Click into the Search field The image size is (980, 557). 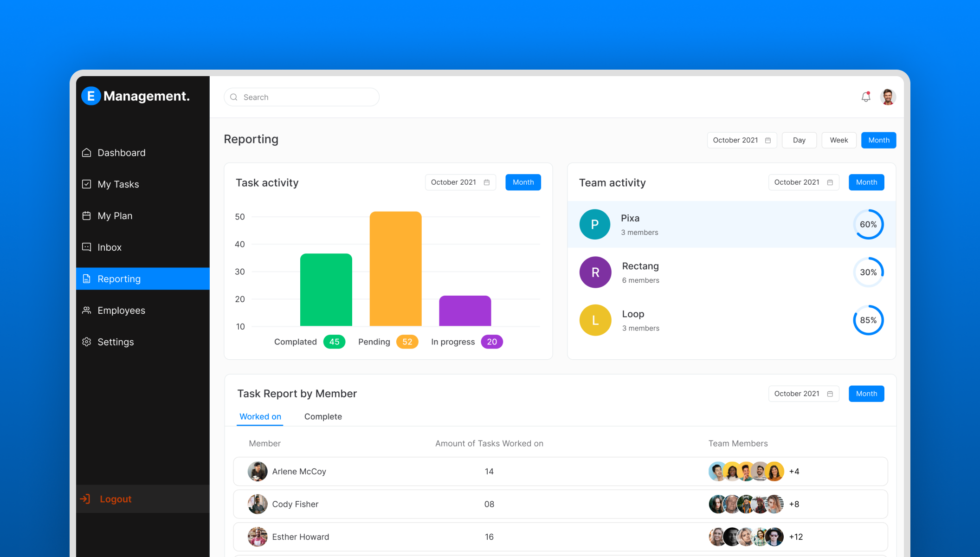306,97
